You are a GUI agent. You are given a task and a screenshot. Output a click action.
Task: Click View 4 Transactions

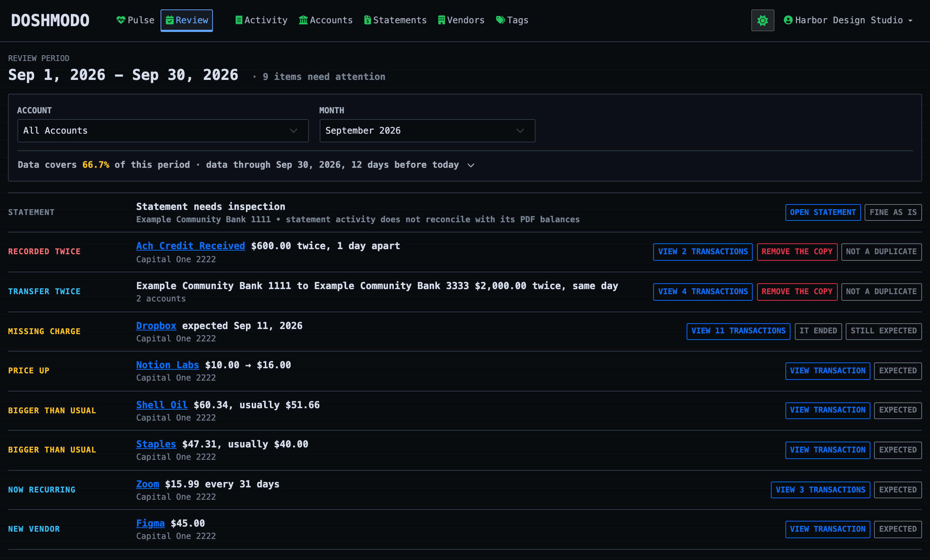click(703, 292)
